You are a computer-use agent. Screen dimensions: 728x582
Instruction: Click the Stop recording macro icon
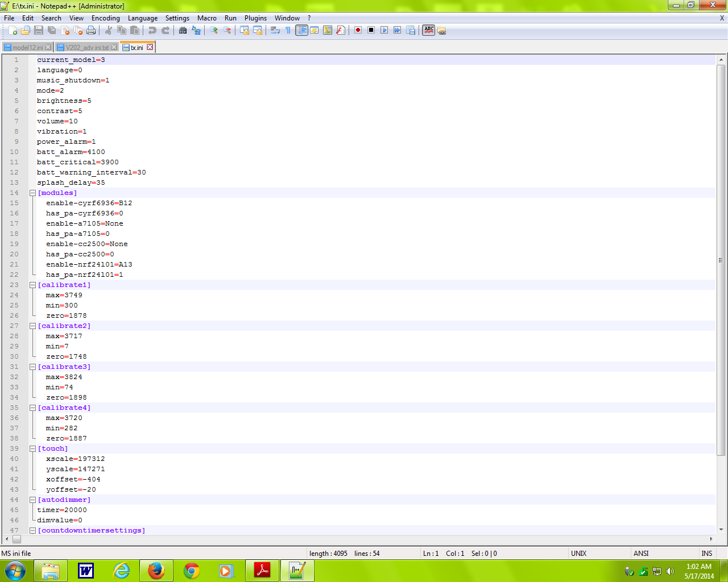[371, 30]
